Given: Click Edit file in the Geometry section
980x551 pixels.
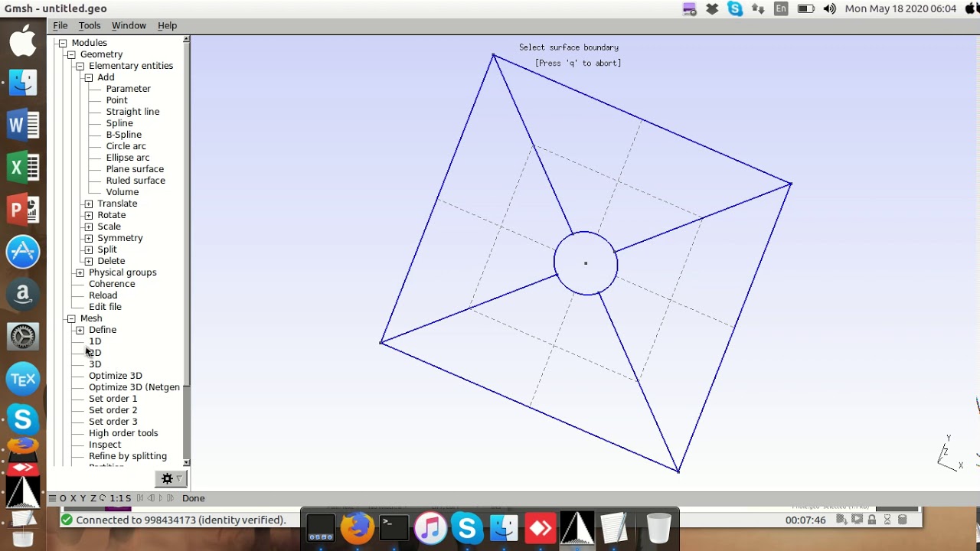Looking at the screenshot, I should tap(105, 307).
